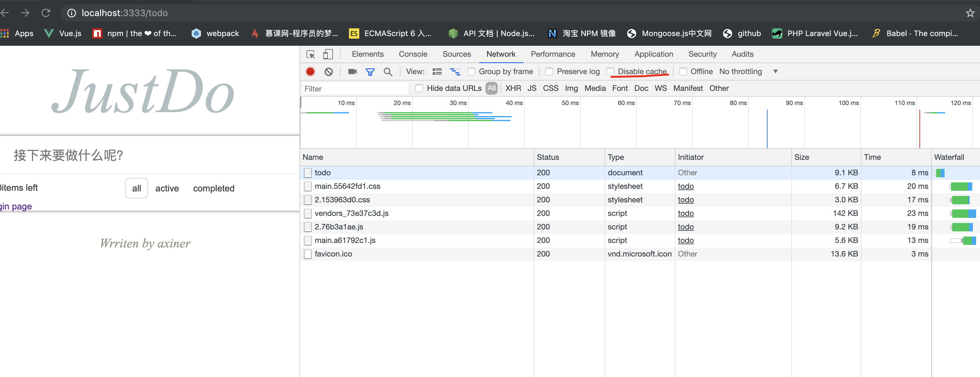Sort requests by Status column header
The height and width of the screenshot is (377, 980).
point(569,157)
